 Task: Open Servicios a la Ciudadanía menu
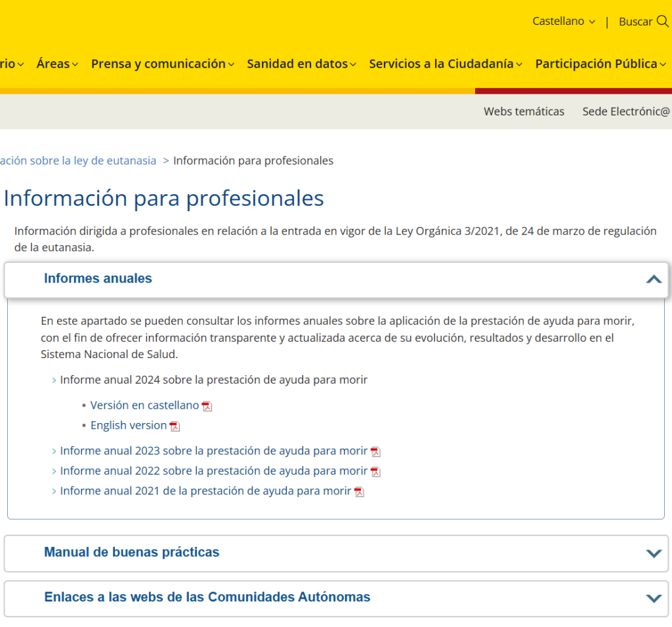click(445, 64)
